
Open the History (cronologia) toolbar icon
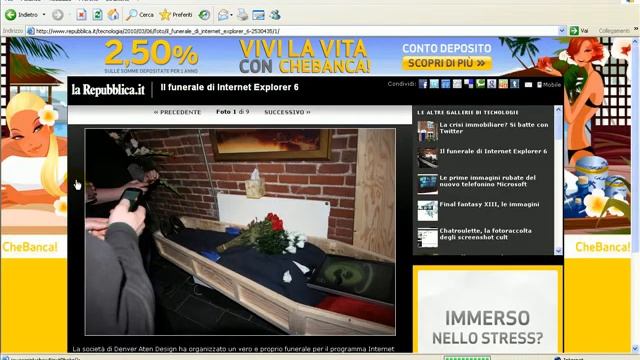[x=204, y=15]
